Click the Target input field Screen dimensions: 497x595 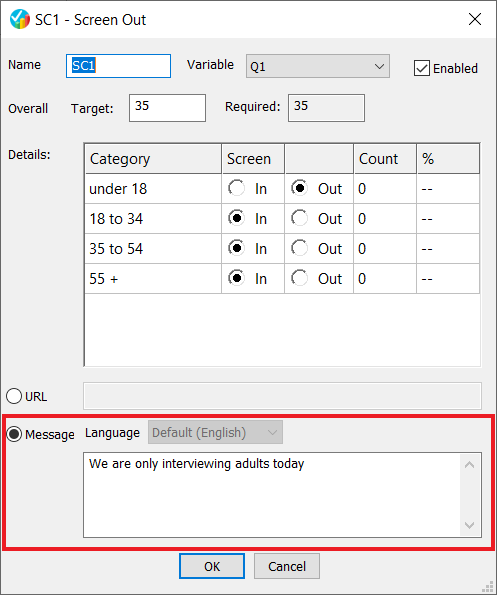pos(167,108)
